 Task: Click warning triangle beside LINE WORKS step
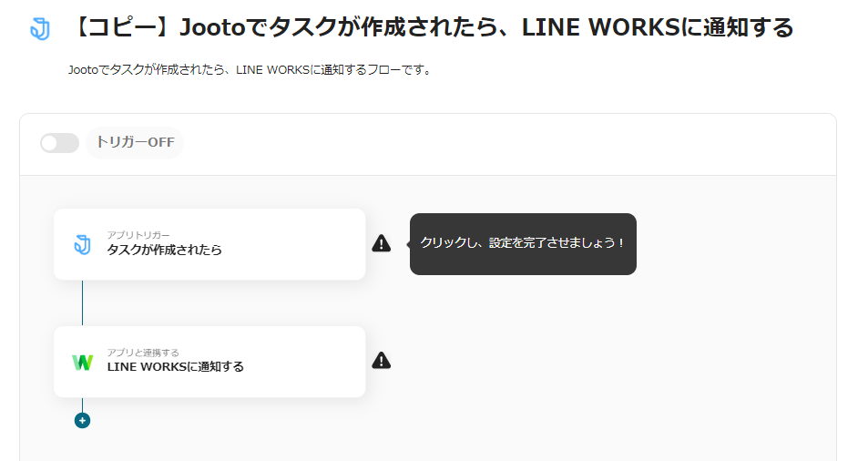[382, 361]
